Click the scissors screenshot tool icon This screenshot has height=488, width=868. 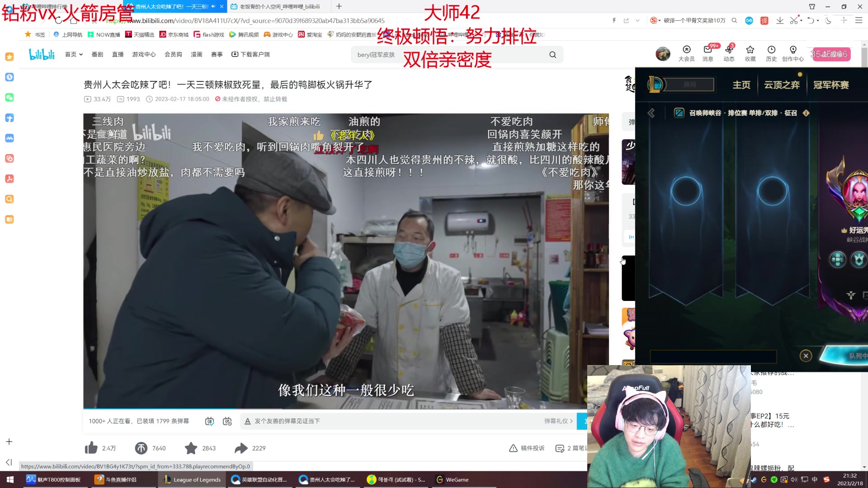point(794,20)
